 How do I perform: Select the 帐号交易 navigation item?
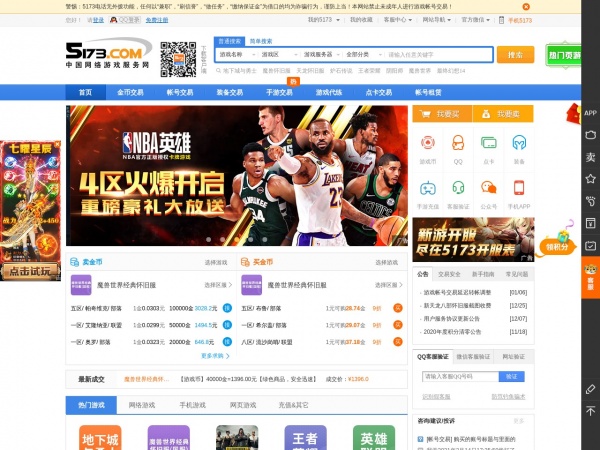(x=180, y=93)
